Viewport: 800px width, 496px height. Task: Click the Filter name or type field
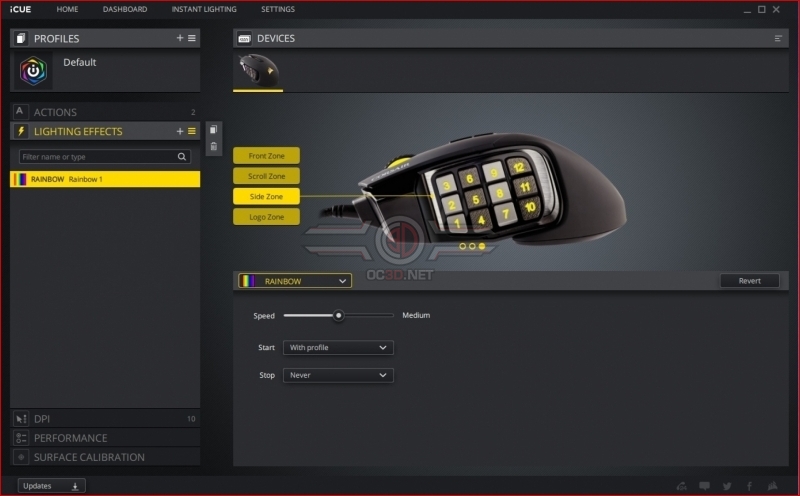[105, 157]
